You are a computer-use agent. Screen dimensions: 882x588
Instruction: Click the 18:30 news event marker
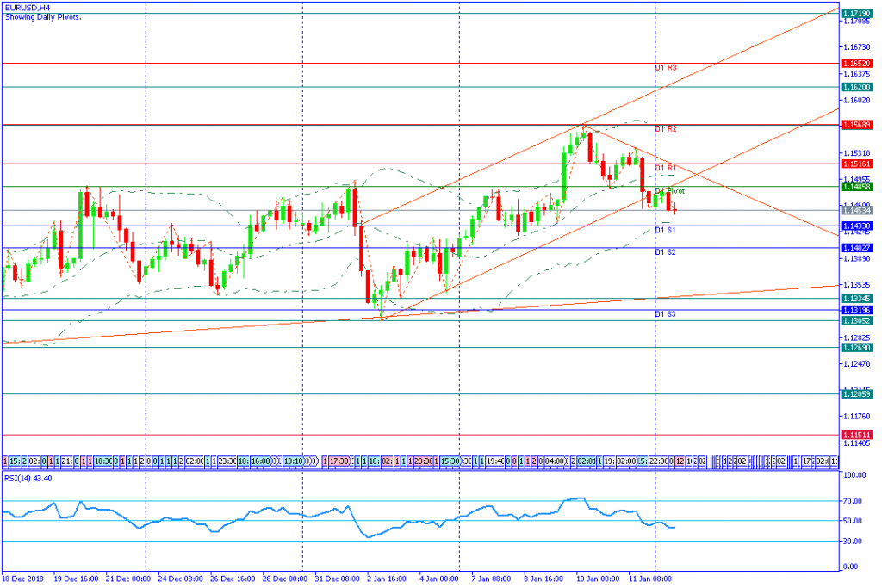(x=103, y=461)
